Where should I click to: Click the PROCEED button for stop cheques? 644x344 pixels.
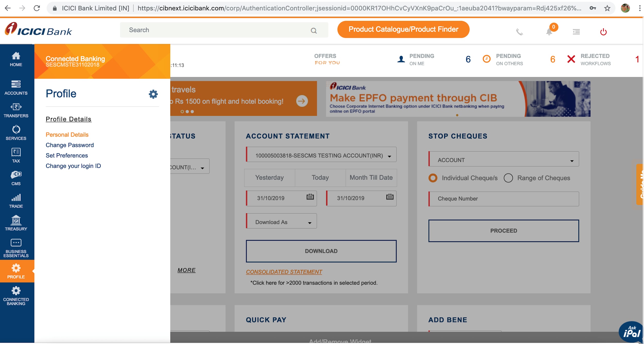(x=504, y=231)
